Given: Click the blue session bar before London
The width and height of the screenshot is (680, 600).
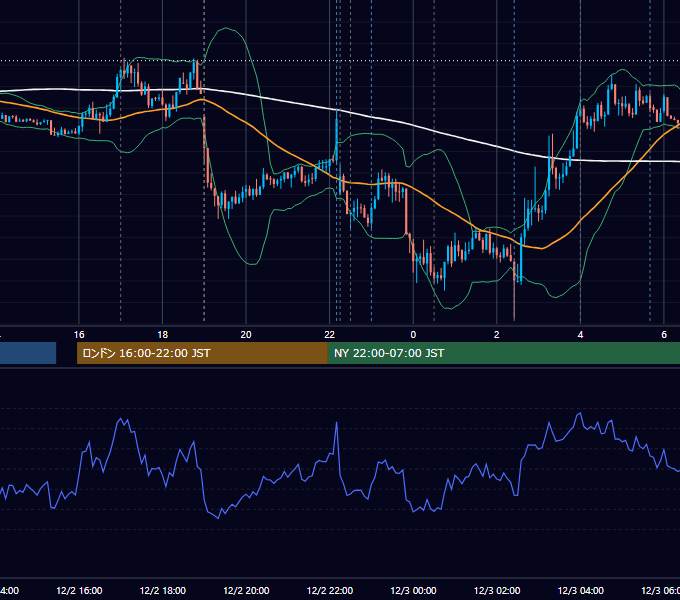Looking at the screenshot, I should click(28, 353).
